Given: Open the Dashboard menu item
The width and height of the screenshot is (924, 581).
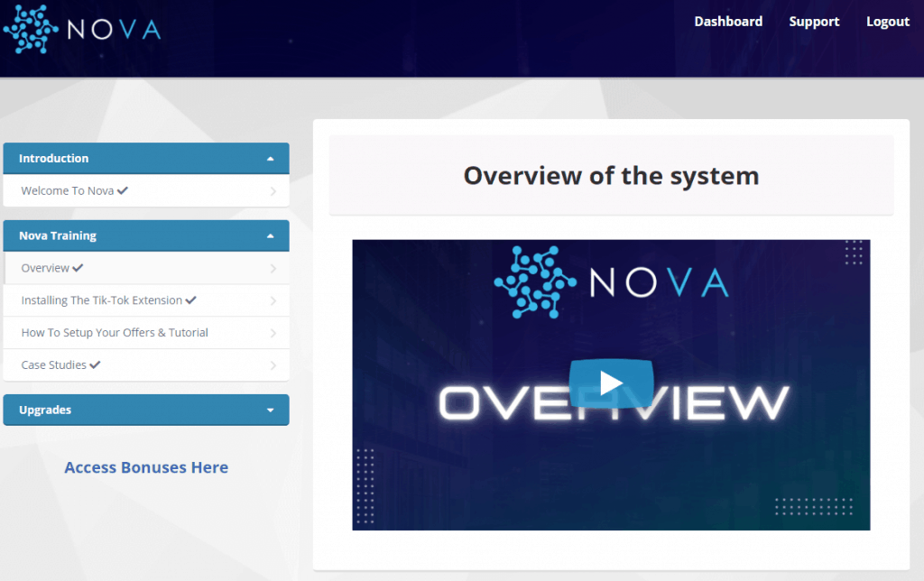Looking at the screenshot, I should pyautogui.click(x=728, y=22).
